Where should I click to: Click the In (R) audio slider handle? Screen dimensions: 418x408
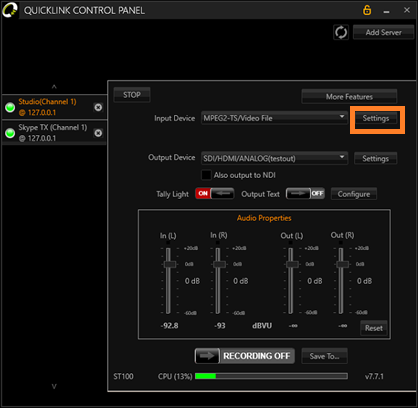(x=219, y=264)
